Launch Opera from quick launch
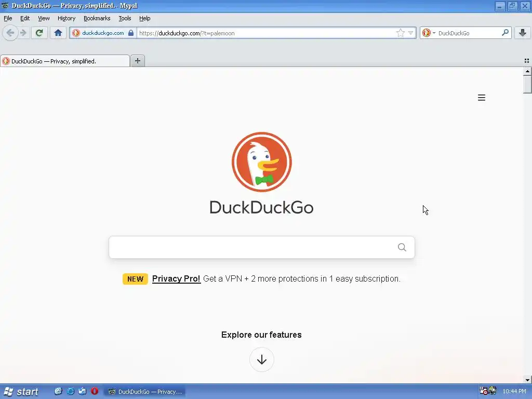The image size is (532, 399). point(95,391)
